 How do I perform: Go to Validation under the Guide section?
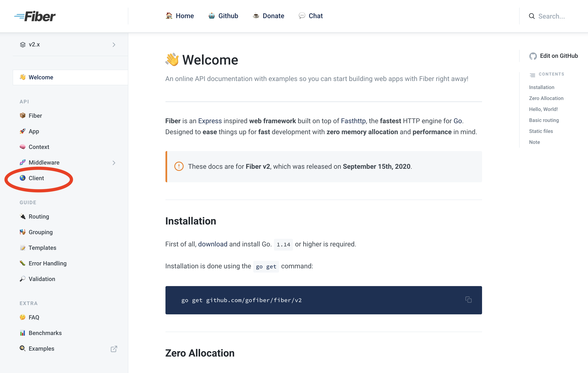tap(42, 279)
